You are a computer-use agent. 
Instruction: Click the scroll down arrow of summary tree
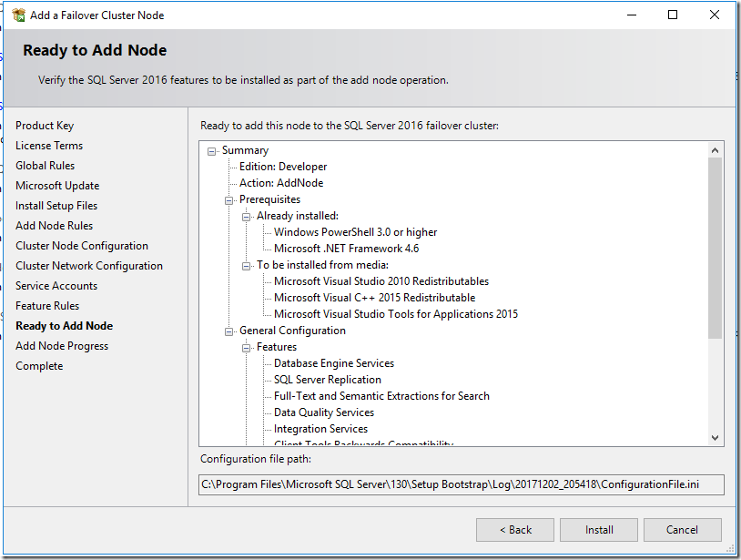(x=715, y=438)
